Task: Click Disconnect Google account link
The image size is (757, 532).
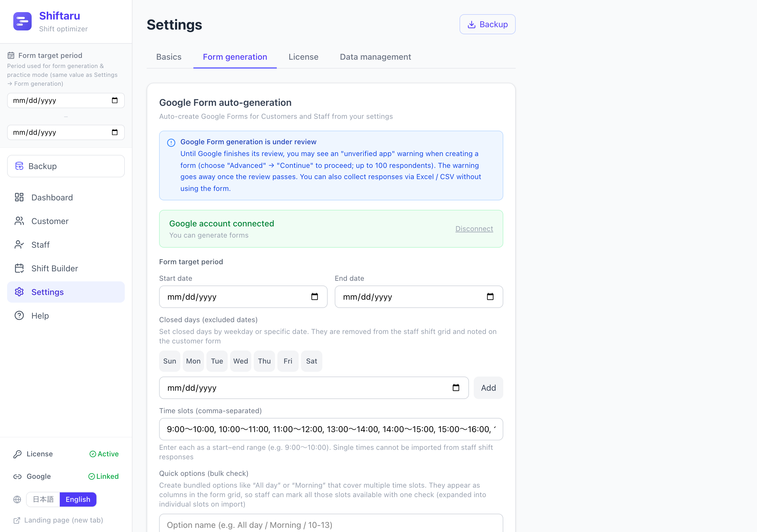Action: (474, 229)
